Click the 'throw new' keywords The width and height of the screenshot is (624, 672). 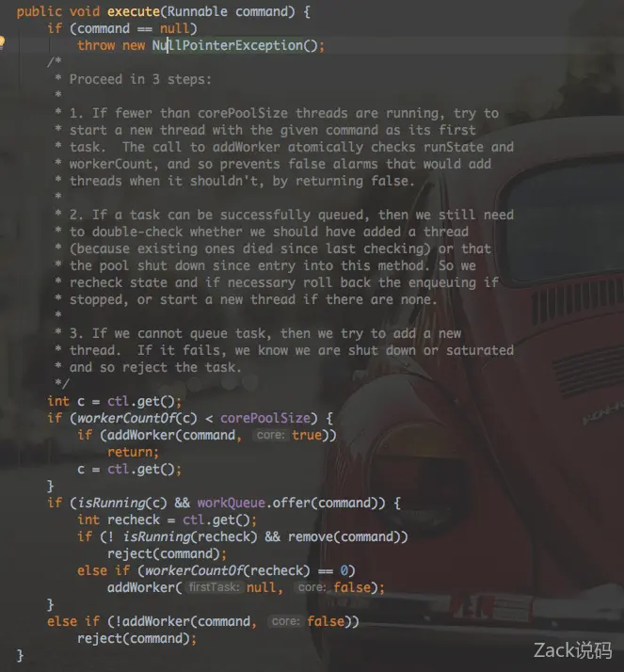coord(111,45)
